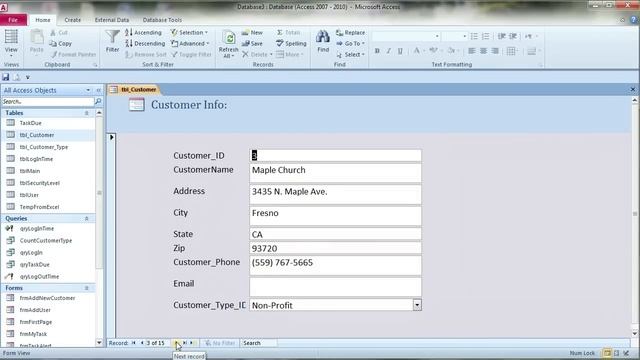
Task: Toggle Underline formatting
Action: point(400,51)
